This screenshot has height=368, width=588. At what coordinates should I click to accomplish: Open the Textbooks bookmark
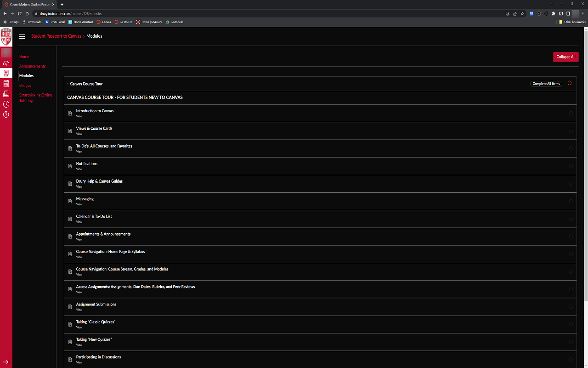click(x=175, y=22)
